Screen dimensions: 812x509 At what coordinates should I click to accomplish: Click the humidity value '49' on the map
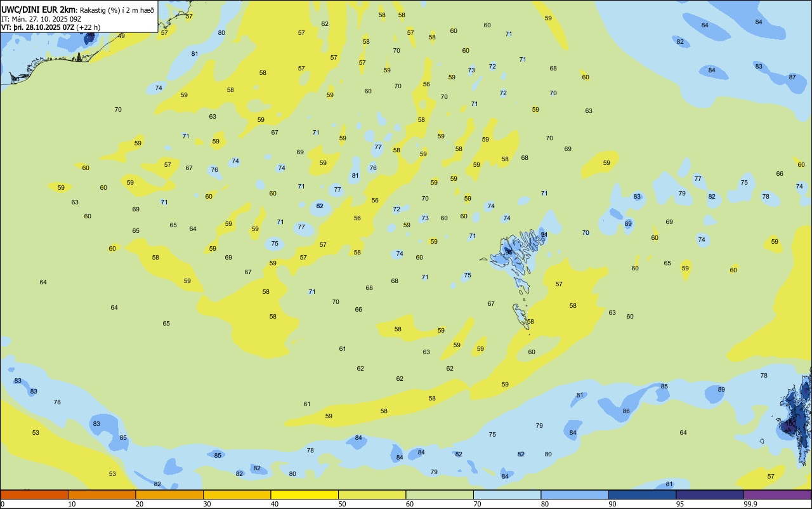tap(121, 36)
